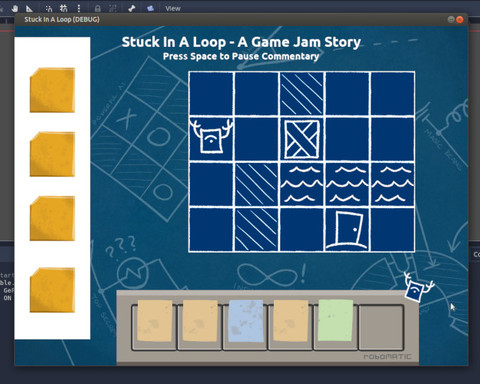
Task: Click the antlered robot on the grid
Action: 211,137
